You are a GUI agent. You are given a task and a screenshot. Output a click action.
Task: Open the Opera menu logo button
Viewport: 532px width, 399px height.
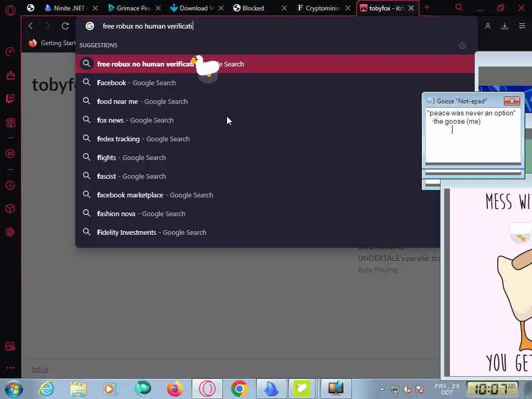(10, 10)
